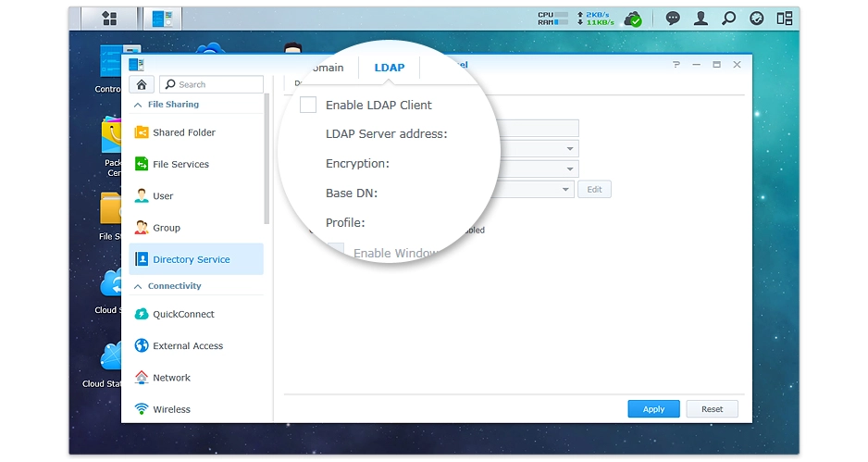Open QuickConnect settings
Screen dimensions: 868x462
click(x=196, y=314)
